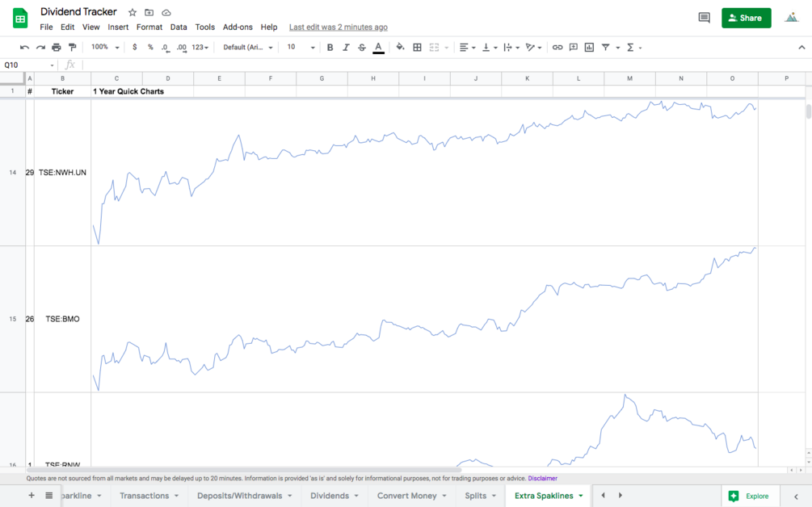The width and height of the screenshot is (812, 507).
Task: Collapse the toolbar with up chevron
Action: coord(801,47)
